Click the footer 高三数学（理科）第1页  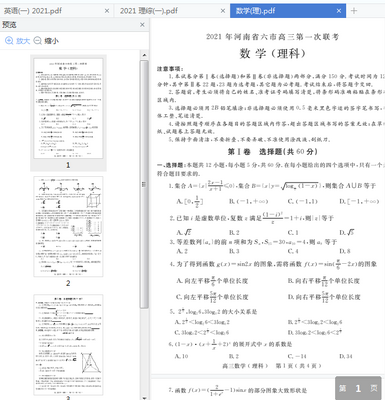[272, 366]
